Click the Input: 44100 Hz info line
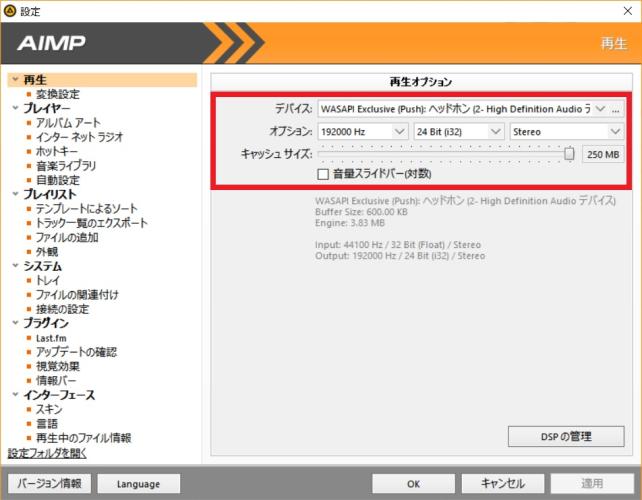 [398, 245]
